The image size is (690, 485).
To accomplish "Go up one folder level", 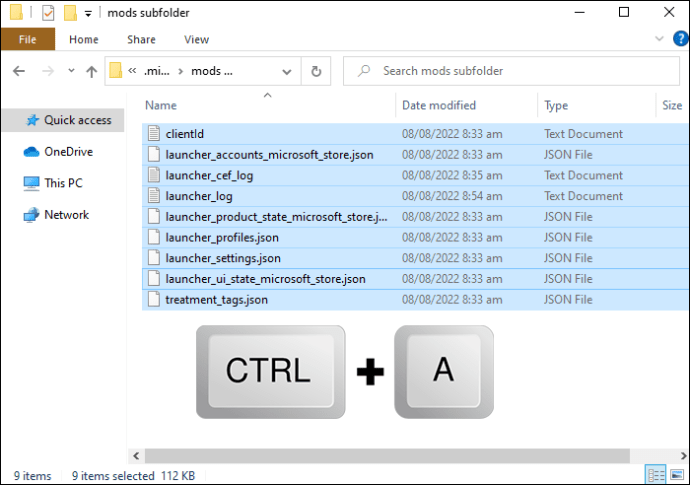I will point(92,71).
